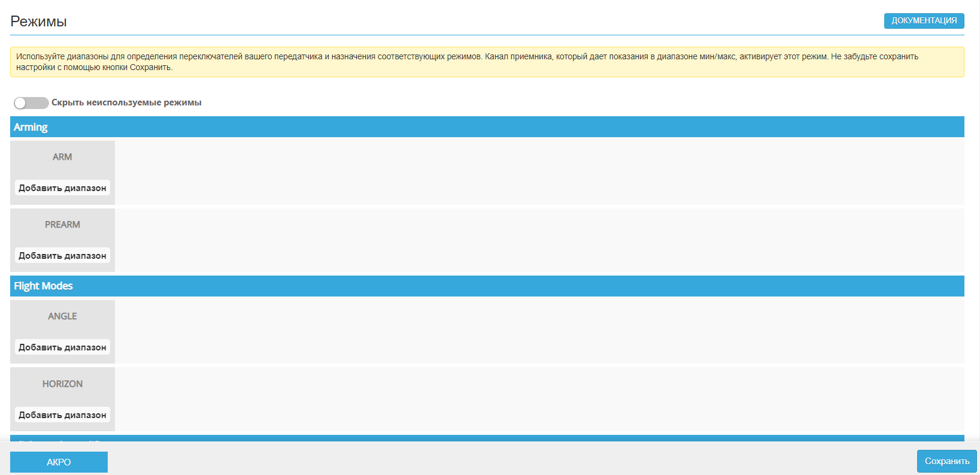
Task: Add a range for ANGLE mode
Action: 62,347
